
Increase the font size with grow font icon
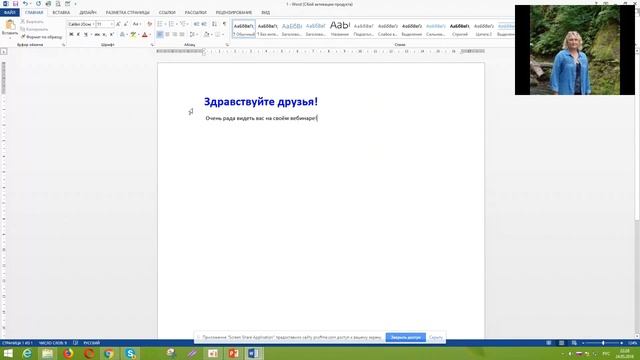pos(118,24)
